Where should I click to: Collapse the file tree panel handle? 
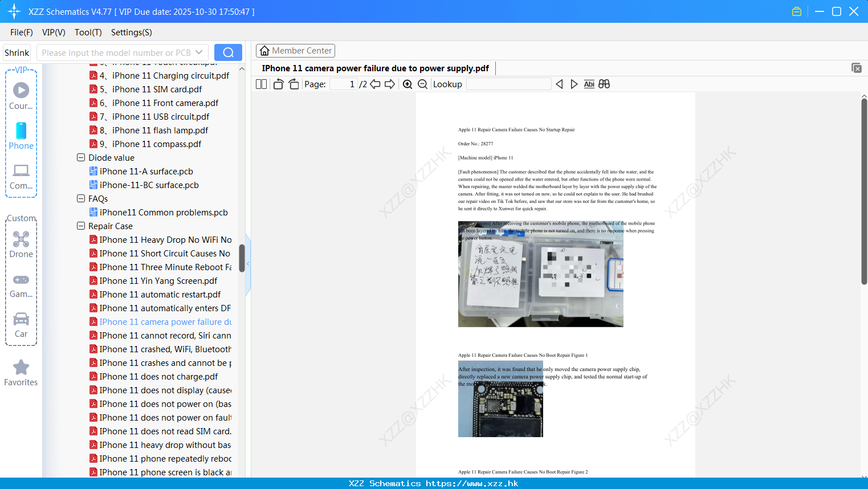pyautogui.click(x=248, y=264)
